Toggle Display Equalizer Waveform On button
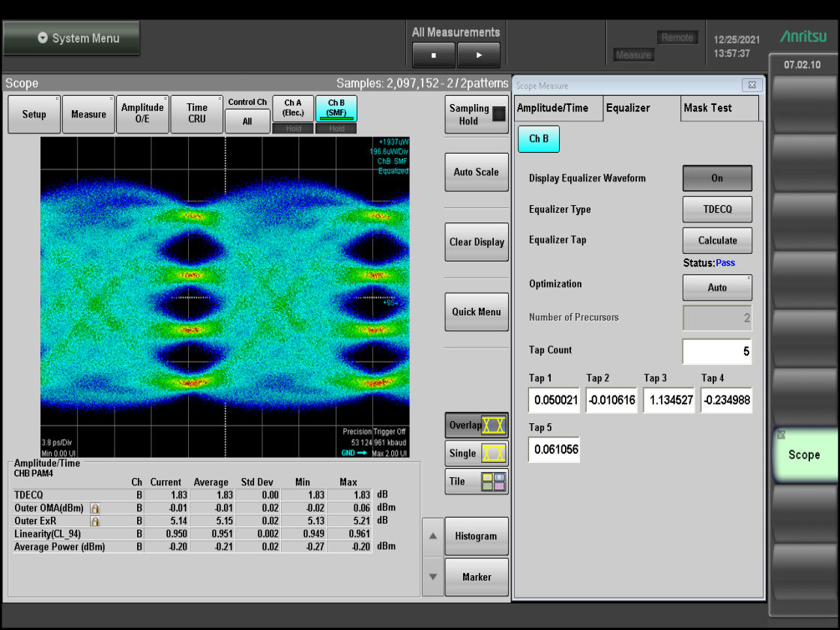840x630 pixels. click(x=716, y=178)
